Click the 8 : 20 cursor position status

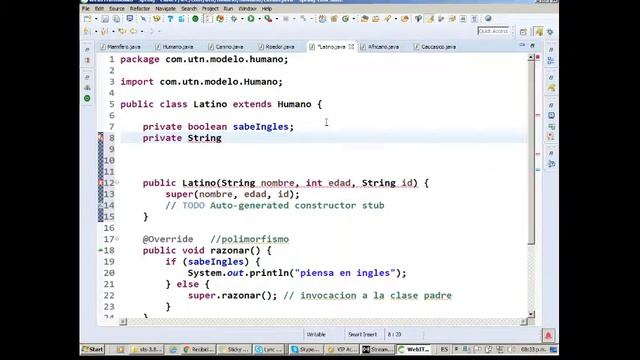point(394,334)
